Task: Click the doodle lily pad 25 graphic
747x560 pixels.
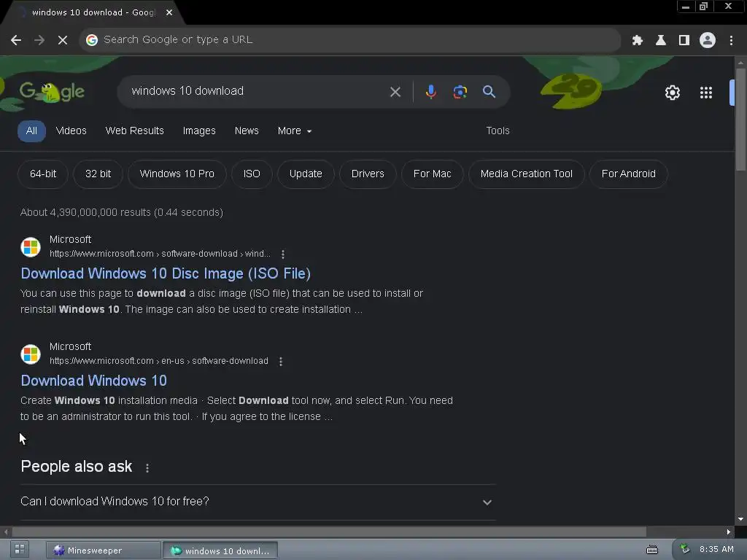Action: (x=572, y=90)
